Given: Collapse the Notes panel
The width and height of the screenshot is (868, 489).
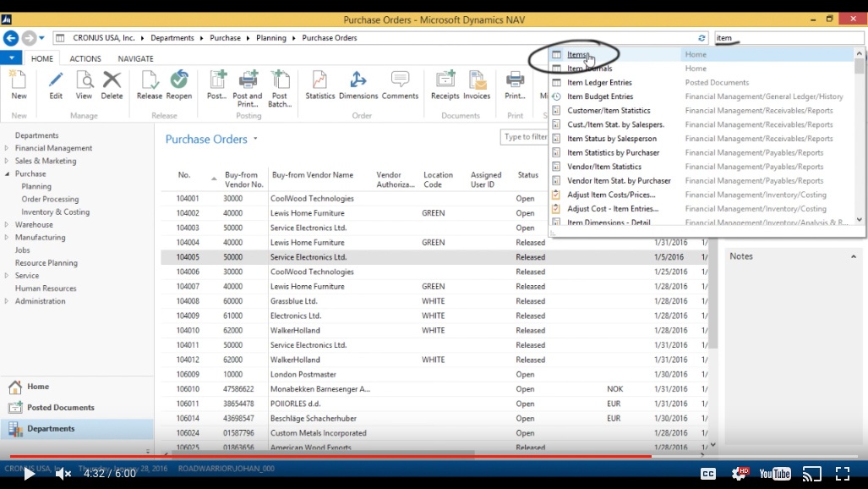Looking at the screenshot, I should point(853,256).
